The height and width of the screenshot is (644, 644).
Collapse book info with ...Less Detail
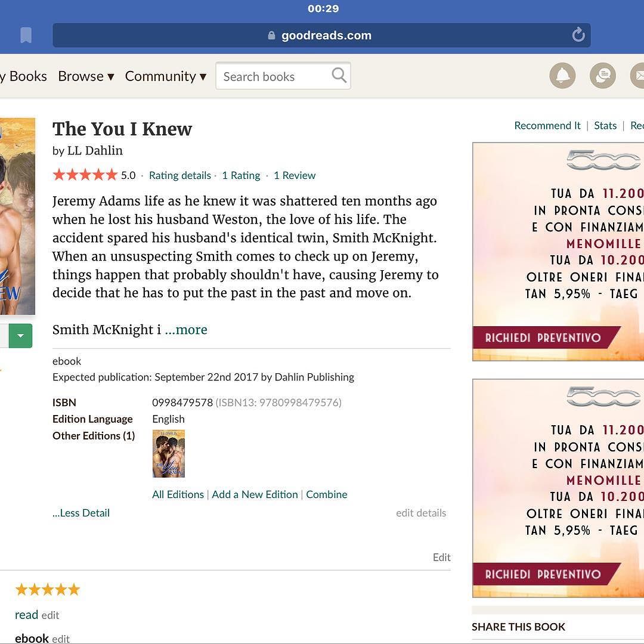[81, 513]
